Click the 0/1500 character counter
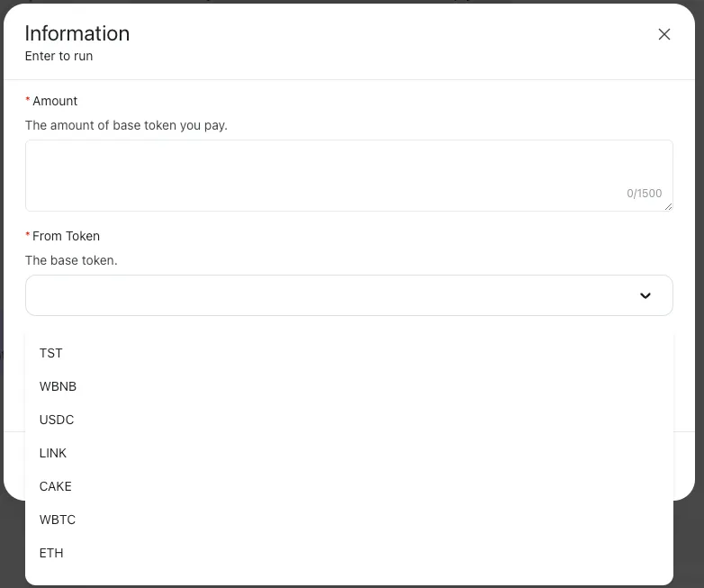Screen dimensions: 704x588 [x=644, y=194]
